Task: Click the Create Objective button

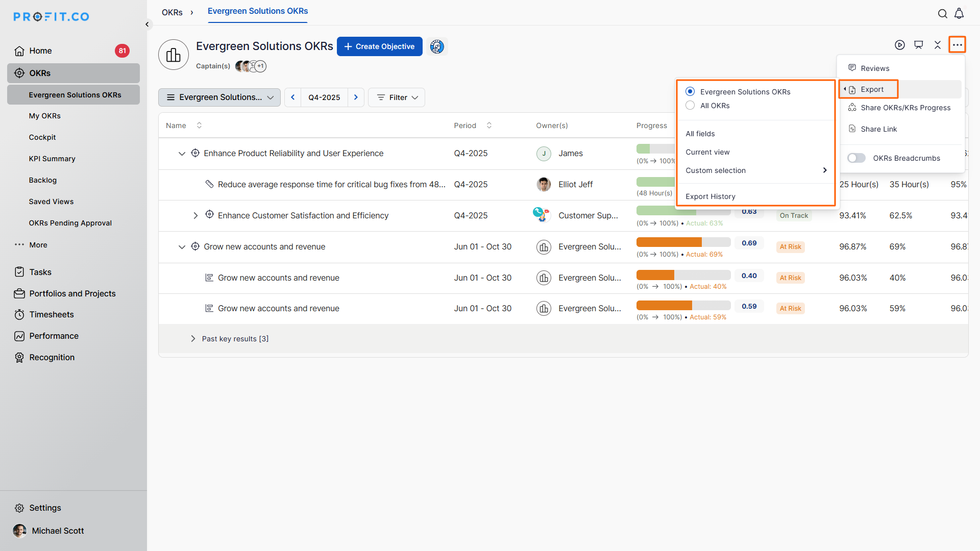Action: tap(379, 46)
